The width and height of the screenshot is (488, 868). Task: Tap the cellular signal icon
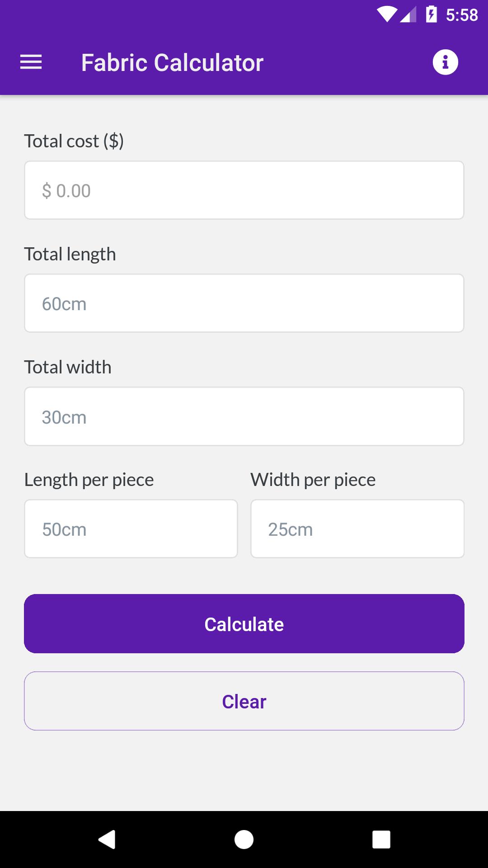coord(408,14)
